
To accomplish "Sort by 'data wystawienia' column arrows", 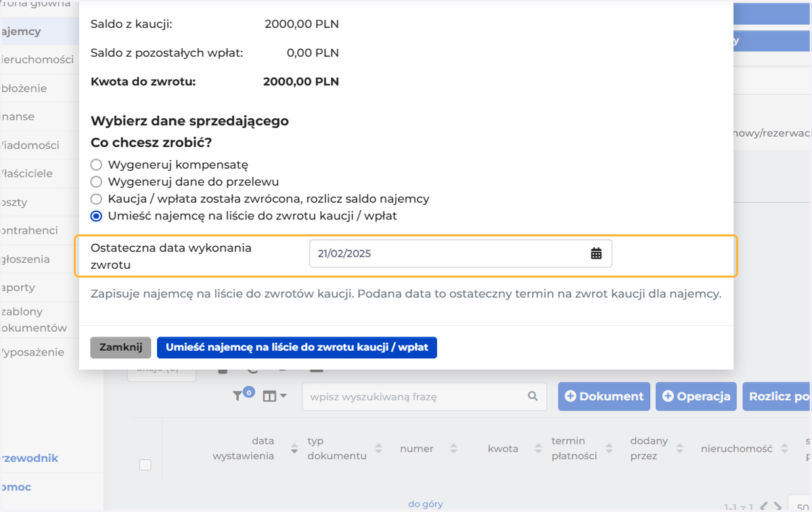I will click(294, 448).
